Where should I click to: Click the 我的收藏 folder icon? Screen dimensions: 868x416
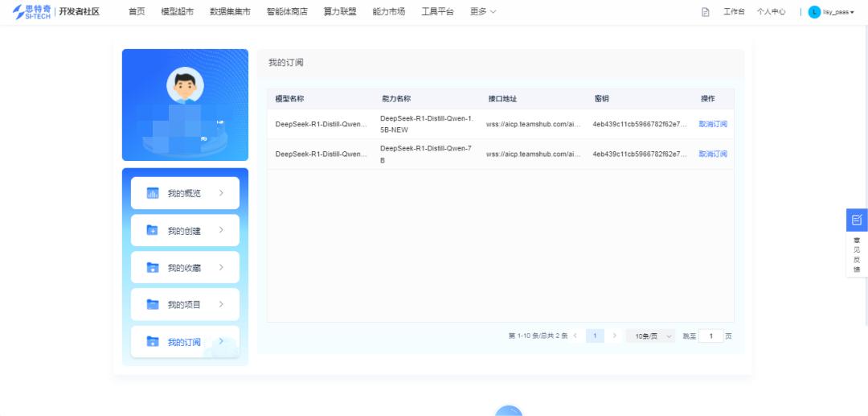tap(153, 267)
